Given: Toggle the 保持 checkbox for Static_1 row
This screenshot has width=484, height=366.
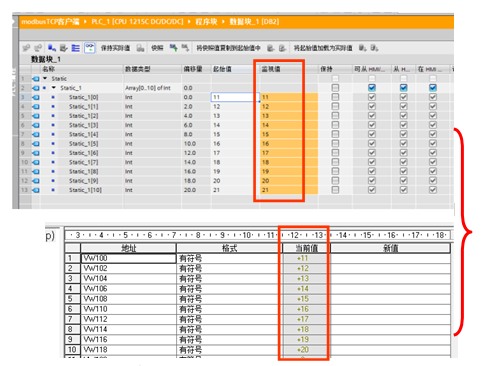Looking at the screenshot, I should tap(335, 88).
